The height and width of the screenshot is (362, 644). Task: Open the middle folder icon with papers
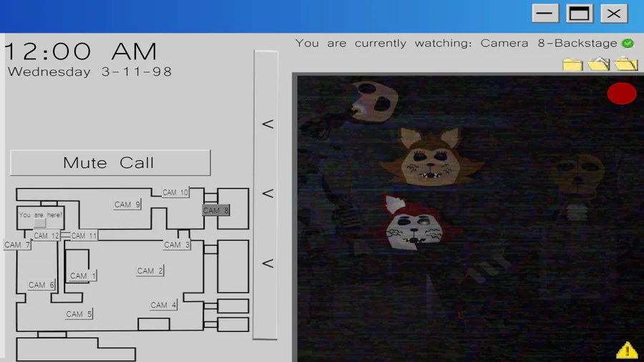click(x=598, y=64)
